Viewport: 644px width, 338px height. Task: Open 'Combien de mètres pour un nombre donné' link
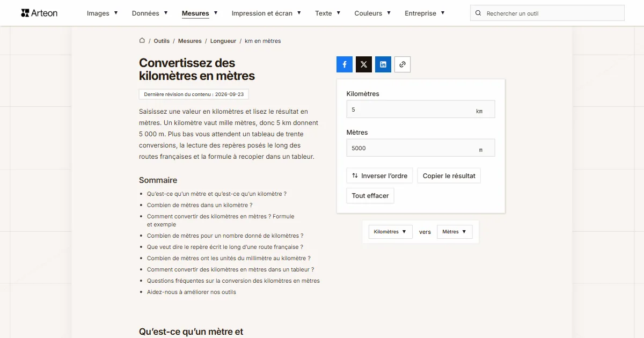click(225, 236)
